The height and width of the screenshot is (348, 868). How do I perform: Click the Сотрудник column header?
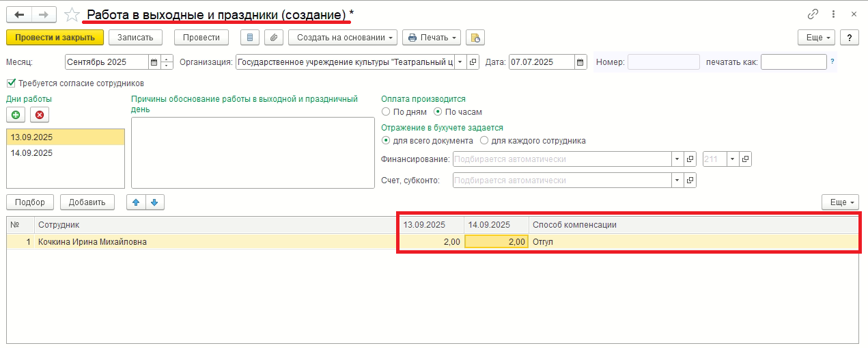(217, 224)
